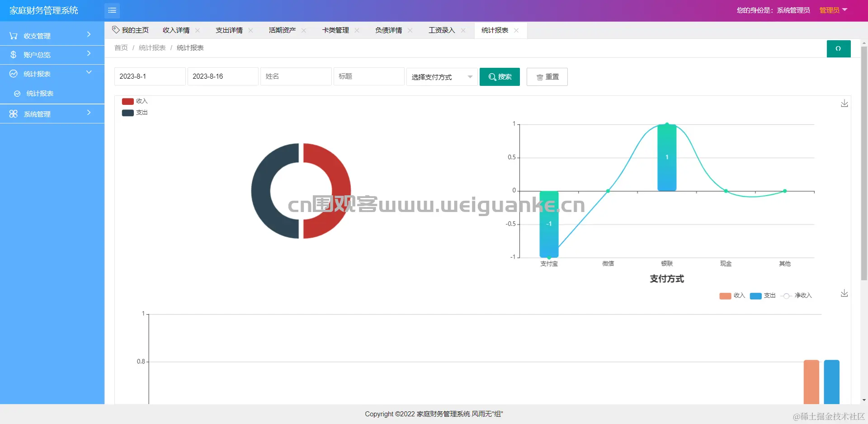868x424 pixels.
Task: Switch to 收入详情 tab
Action: 176,30
